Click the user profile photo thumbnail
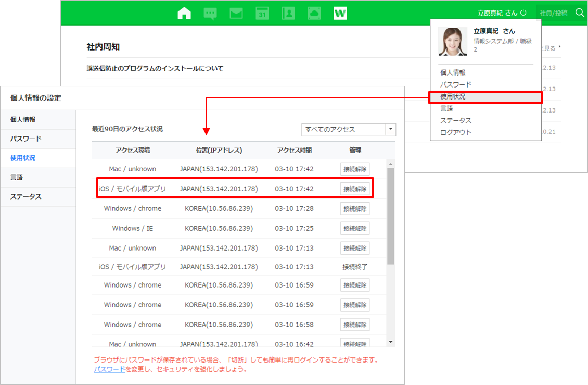Viewport: 588px width, 385px height. (x=453, y=42)
